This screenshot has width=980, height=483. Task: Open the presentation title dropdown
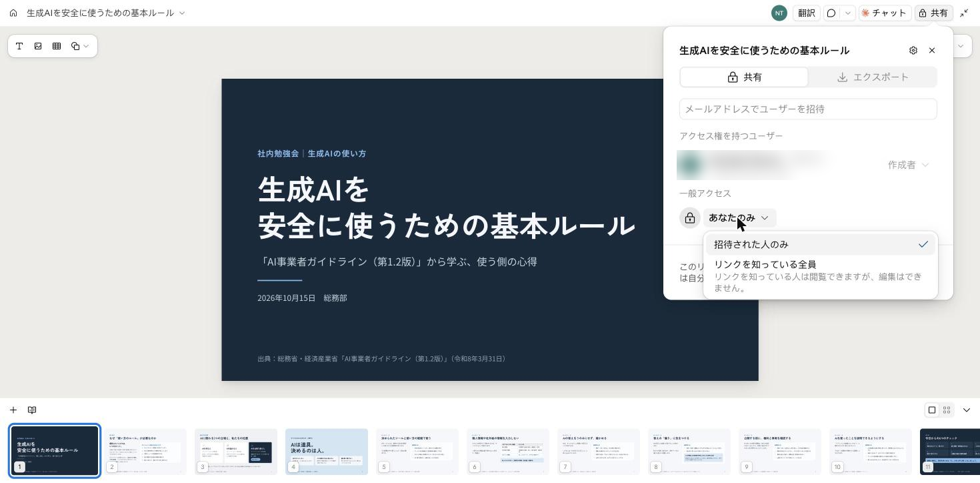183,13
